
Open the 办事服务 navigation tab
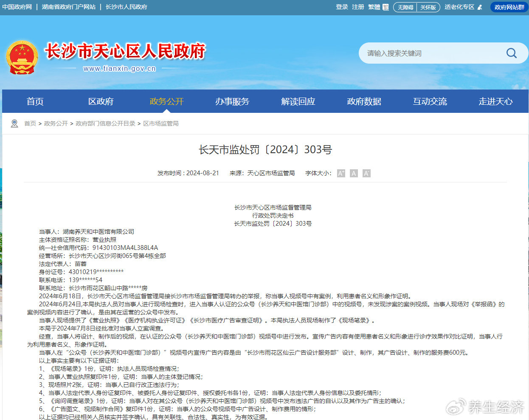(232, 101)
